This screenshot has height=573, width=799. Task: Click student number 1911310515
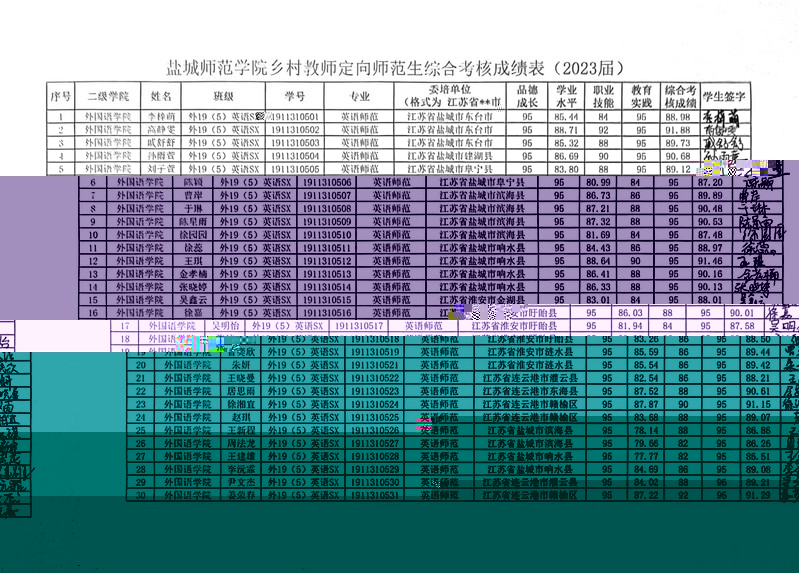pyautogui.click(x=327, y=300)
